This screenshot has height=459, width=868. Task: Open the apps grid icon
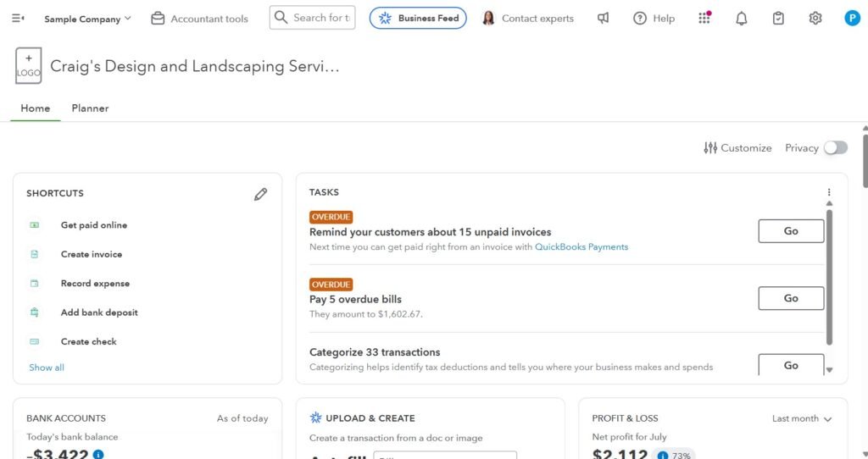coord(704,18)
